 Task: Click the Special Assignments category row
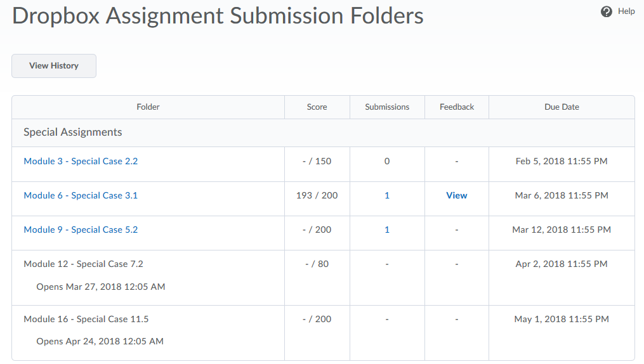[x=73, y=133]
